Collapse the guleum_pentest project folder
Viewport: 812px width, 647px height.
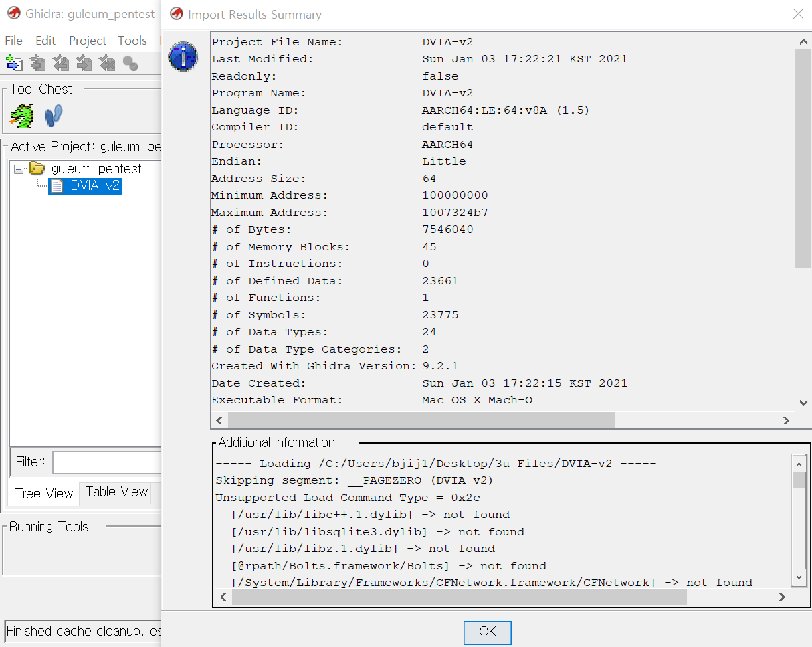coord(18,169)
